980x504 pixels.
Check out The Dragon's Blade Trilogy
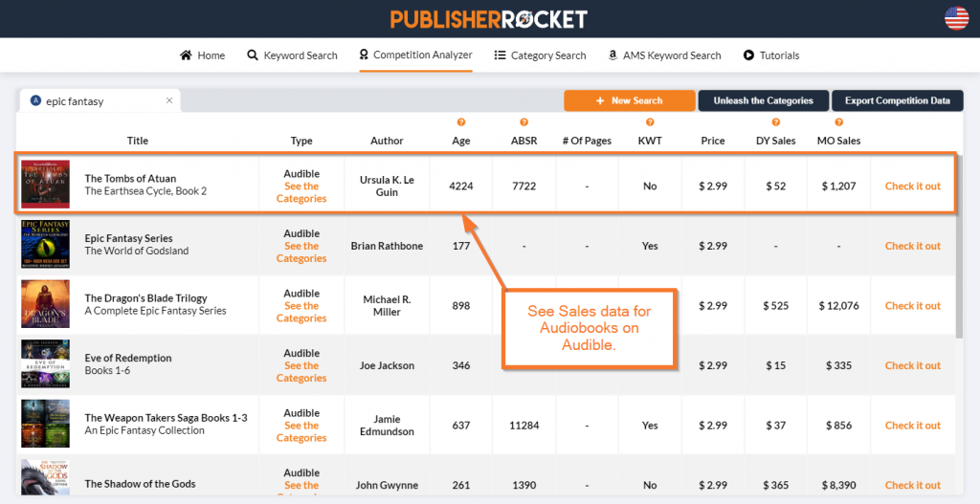[x=912, y=306]
